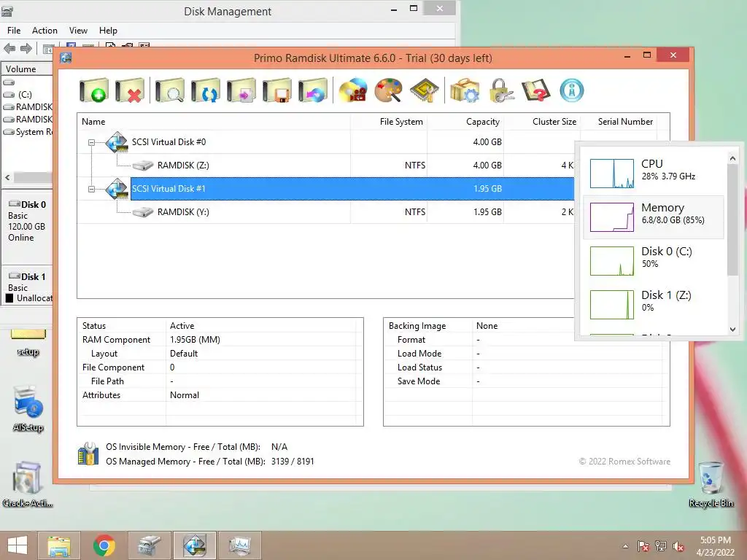Select the Recycle Bin desktop icon
747x560 pixels.
coord(711,484)
